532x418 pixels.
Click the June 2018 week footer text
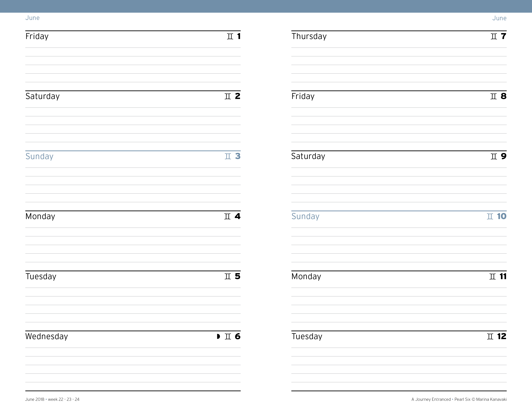[x=52, y=399]
